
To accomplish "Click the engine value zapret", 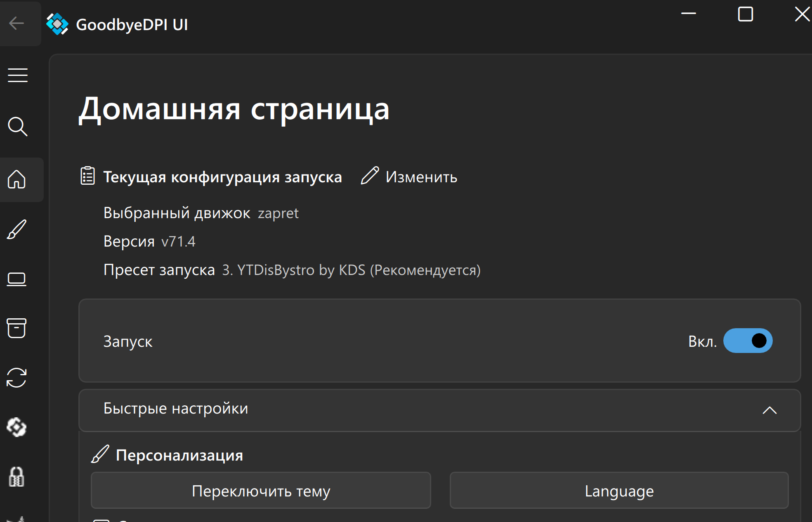I will point(278,214).
